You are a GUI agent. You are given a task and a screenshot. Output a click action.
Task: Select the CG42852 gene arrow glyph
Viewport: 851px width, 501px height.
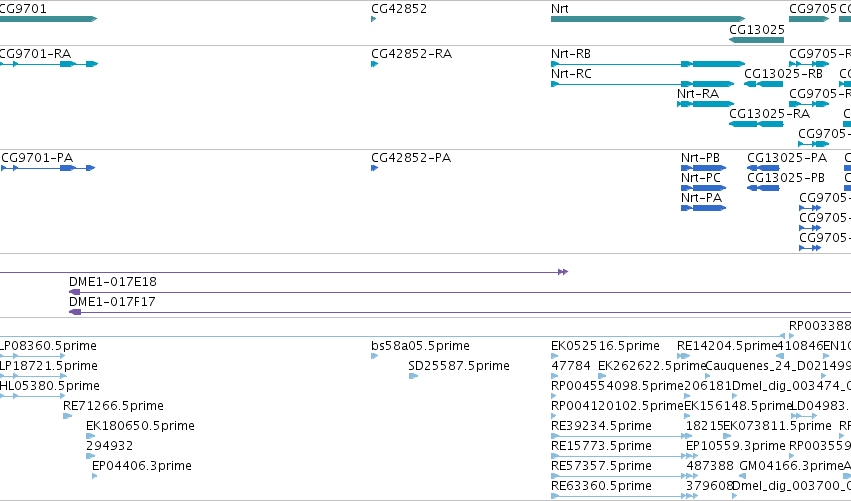click(x=374, y=19)
